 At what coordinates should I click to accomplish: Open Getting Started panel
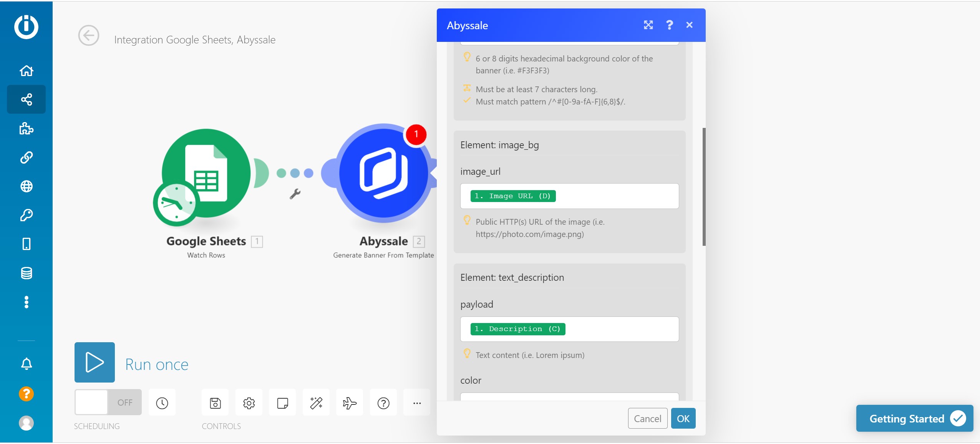point(914,418)
